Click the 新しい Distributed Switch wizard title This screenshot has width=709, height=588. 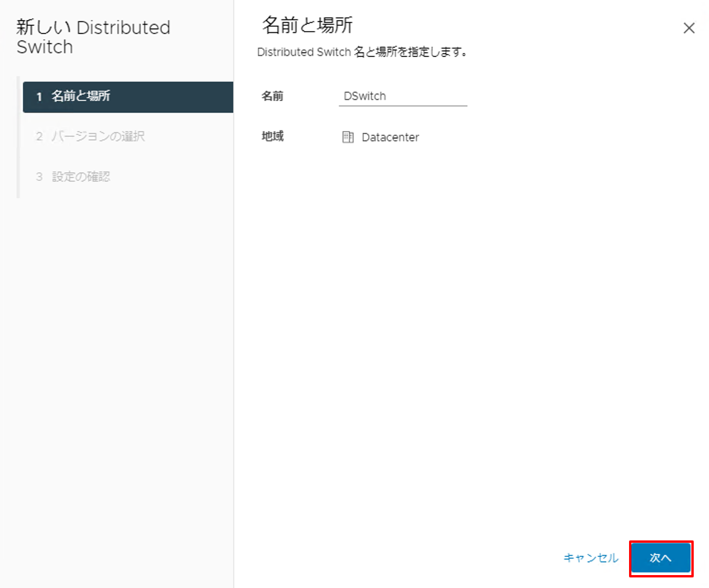point(93,37)
